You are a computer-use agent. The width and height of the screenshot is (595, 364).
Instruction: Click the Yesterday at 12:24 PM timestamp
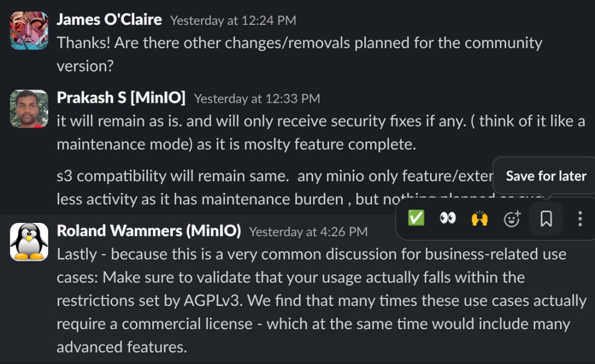pos(233,20)
